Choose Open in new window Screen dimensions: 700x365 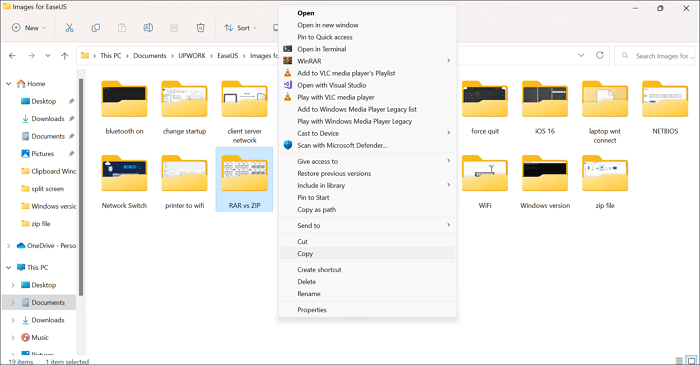point(367,25)
